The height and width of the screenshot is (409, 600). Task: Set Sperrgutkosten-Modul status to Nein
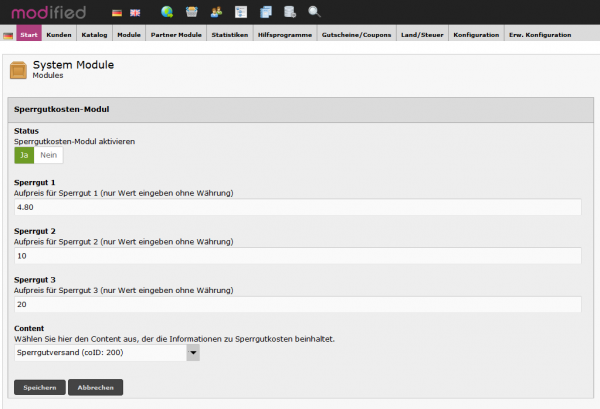pyautogui.click(x=49, y=155)
